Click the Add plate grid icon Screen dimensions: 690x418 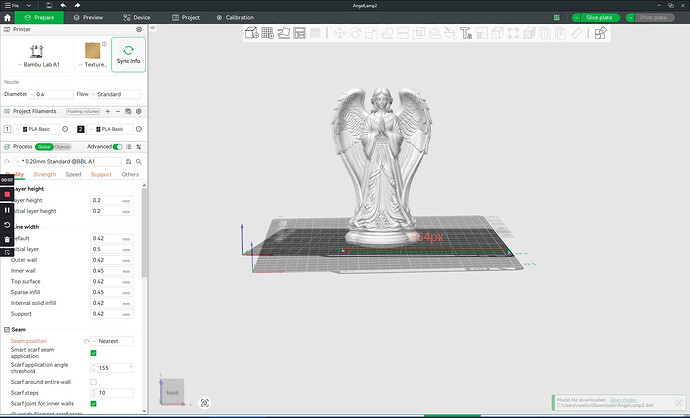click(x=268, y=33)
